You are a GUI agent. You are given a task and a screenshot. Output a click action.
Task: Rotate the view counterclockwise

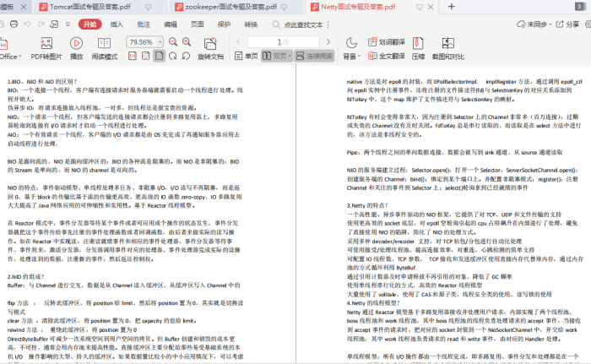pos(186,57)
